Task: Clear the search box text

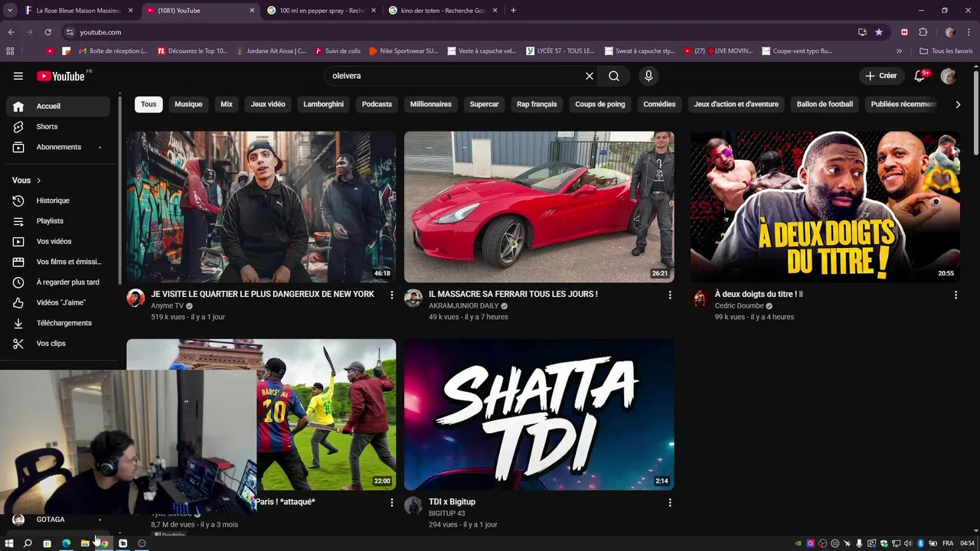Action: (x=590, y=76)
